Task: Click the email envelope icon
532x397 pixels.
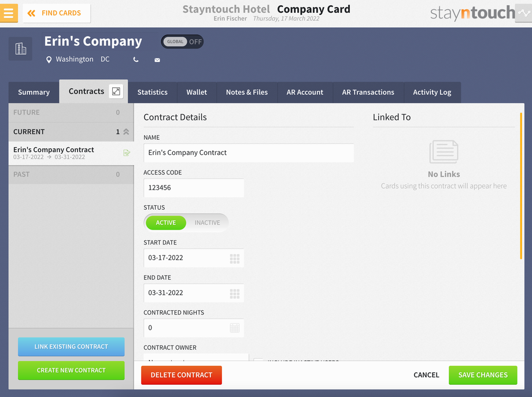Action: click(x=157, y=60)
